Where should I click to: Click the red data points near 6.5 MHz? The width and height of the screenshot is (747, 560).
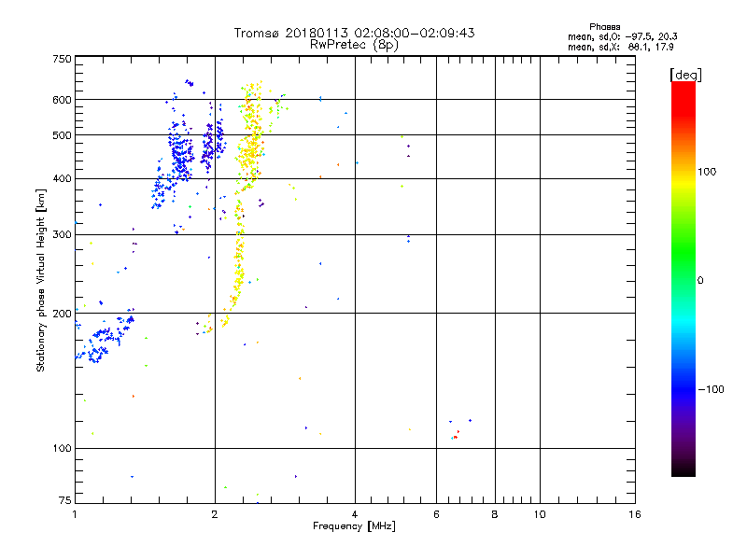point(457,435)
